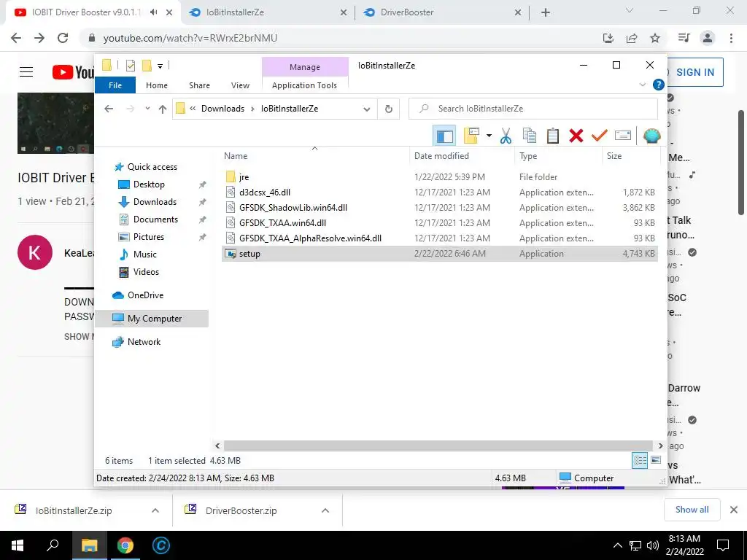Open Windows Start menu
This screenshot has width=747, height=560.
(x=18, y=545)
